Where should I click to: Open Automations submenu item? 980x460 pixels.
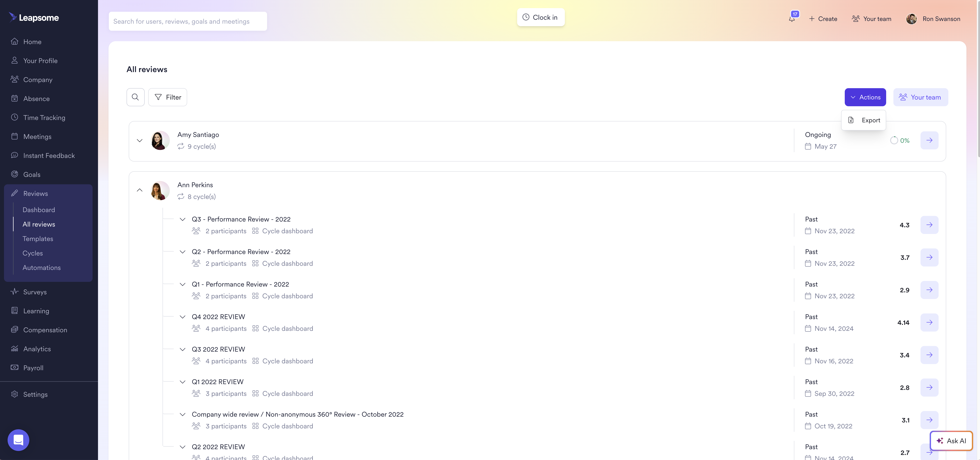pos(41,268)
